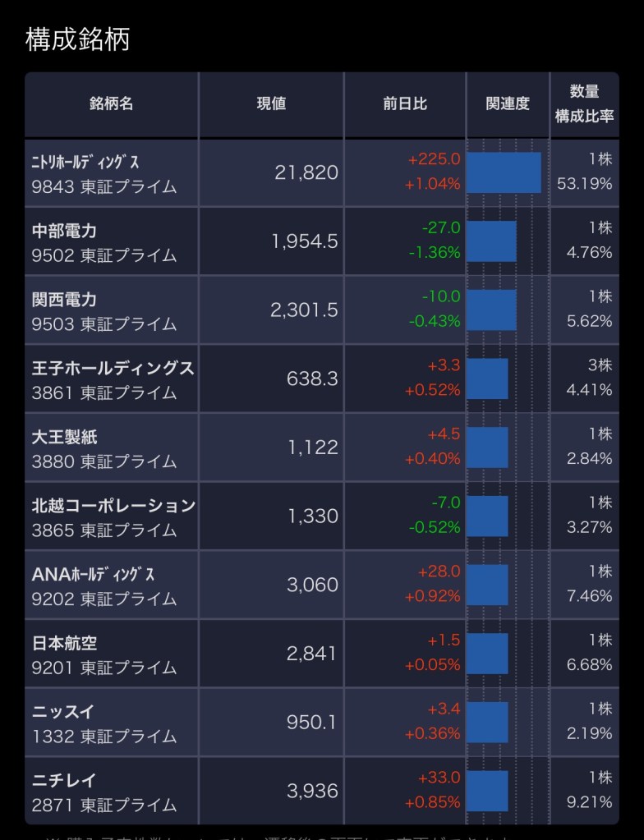Screen dimensions: 644x840
Task: Click the 銘柄名 column header
Action: [111, 104]
